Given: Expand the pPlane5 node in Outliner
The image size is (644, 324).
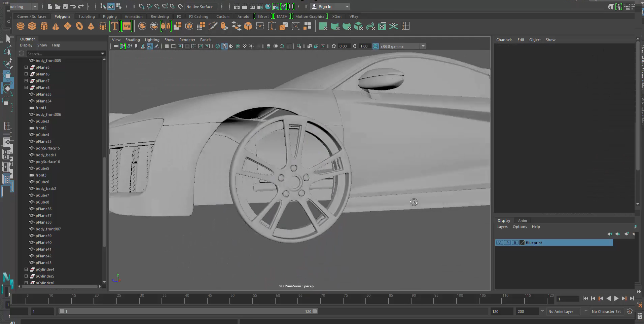Looking at the screenshot, I should (x=26, y=67).
